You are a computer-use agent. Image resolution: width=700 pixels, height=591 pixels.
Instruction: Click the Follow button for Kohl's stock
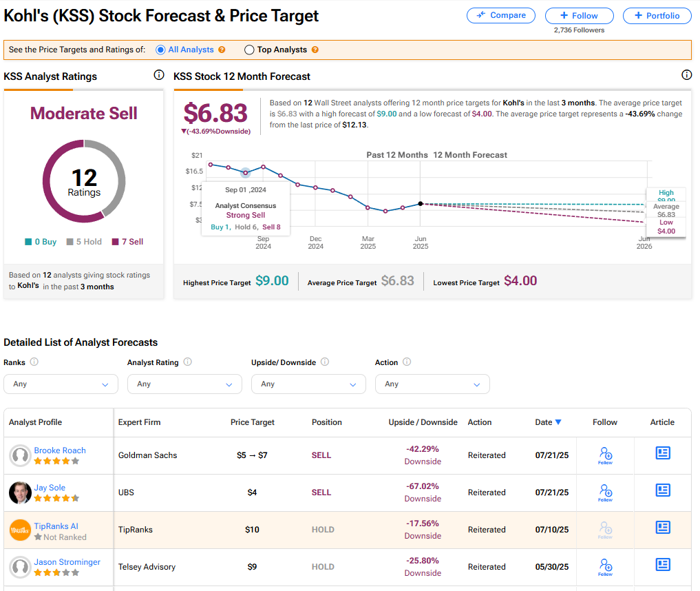tap(579, 15)
